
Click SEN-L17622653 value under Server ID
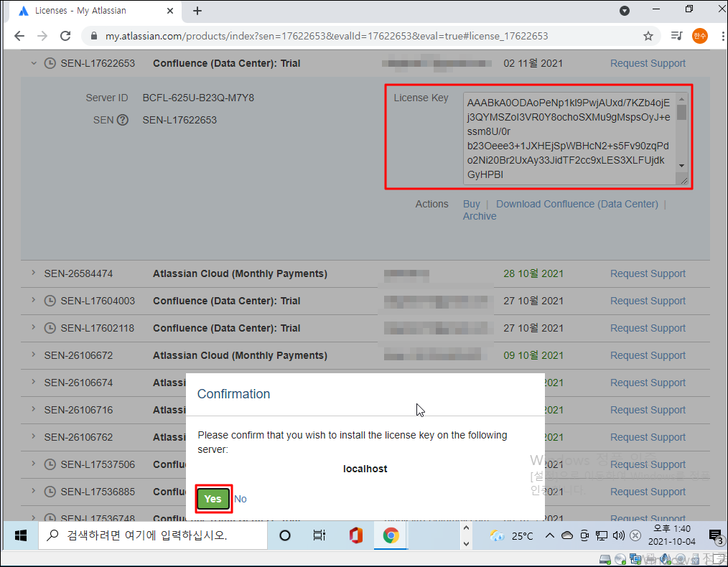click(179, 120)
